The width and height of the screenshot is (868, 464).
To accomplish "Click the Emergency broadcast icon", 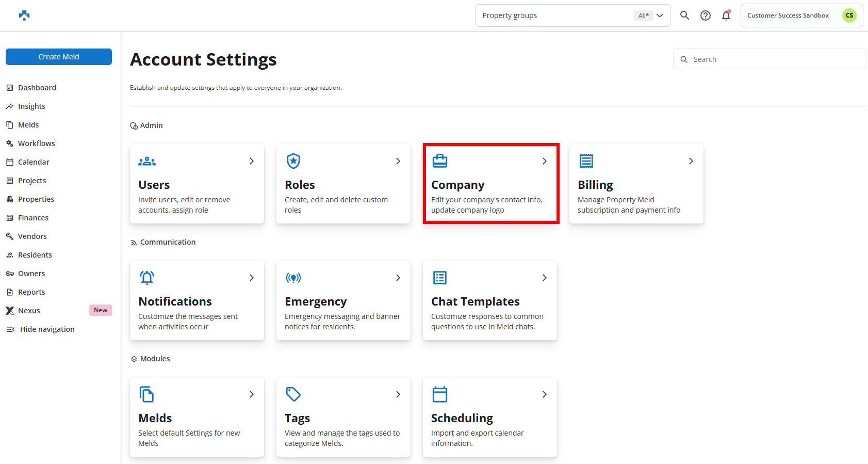I will 293,278.
